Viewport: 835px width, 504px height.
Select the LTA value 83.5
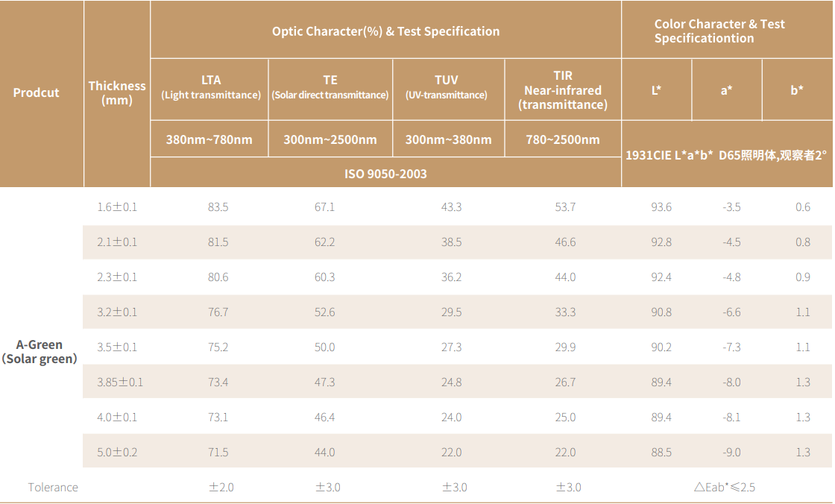click(x=218, y=207)
